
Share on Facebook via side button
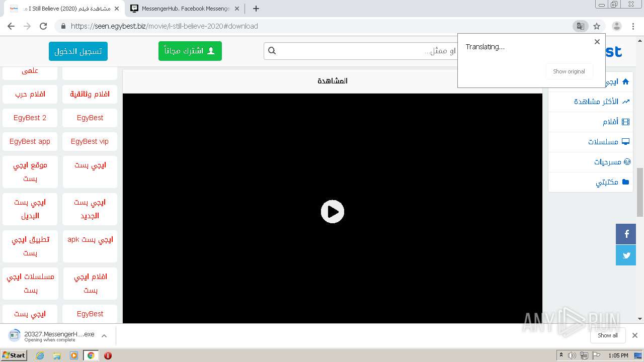coord(626,234)
